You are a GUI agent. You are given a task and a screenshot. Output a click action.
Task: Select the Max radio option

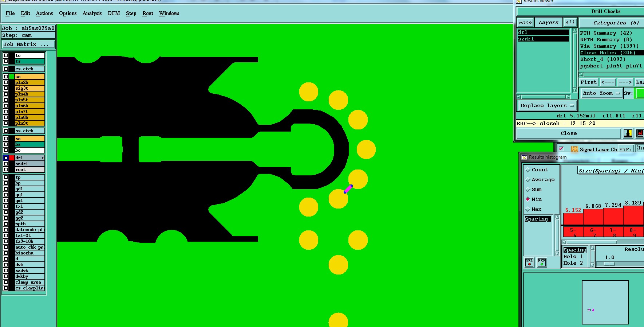(528, 209)
